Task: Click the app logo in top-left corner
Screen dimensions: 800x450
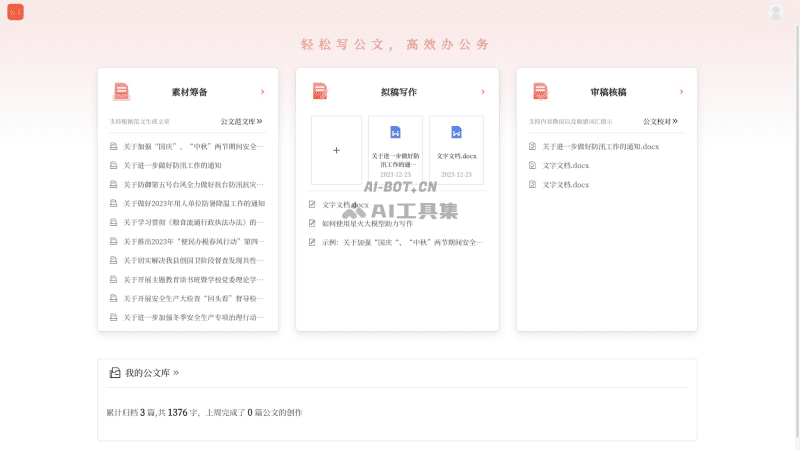Action: pos(15,12)
